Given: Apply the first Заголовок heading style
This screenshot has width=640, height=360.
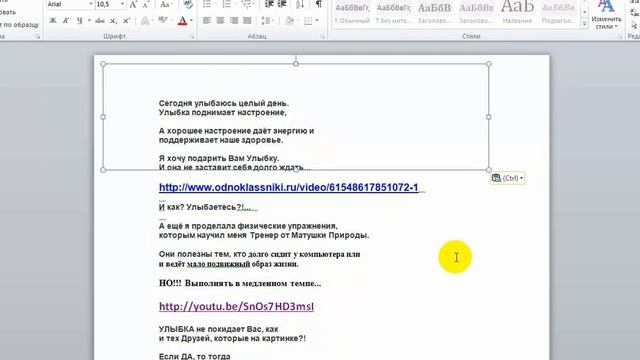Looking at the screenshot, I should click(x=435, y=13).
